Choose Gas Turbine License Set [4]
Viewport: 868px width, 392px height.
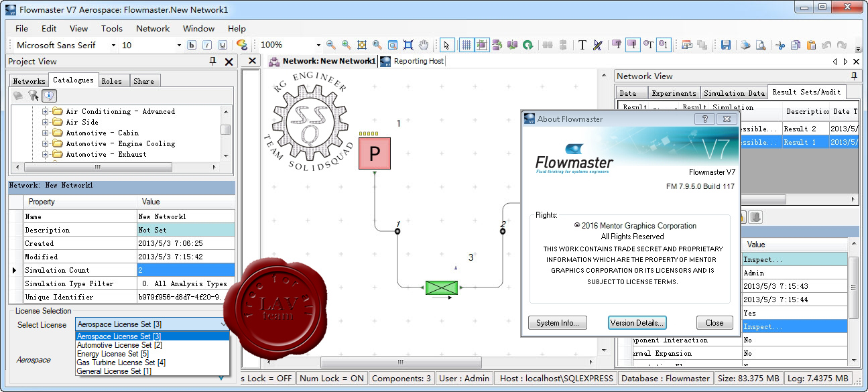(153, 363)
